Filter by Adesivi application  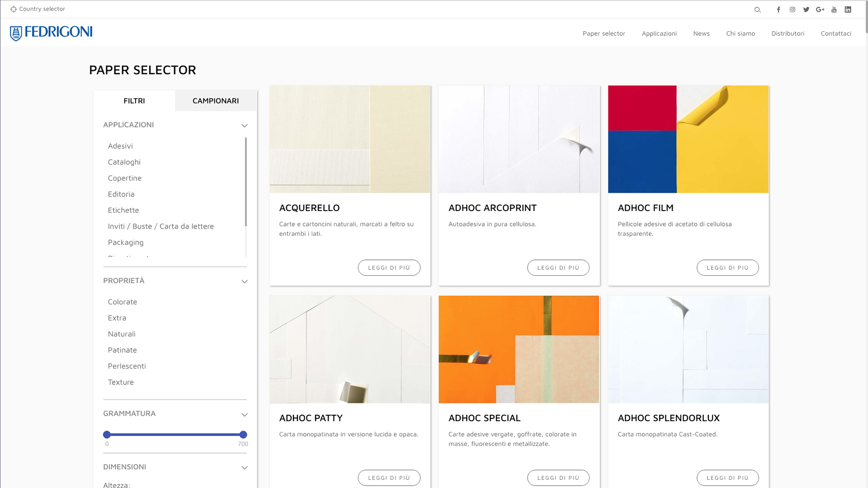click(x=120, y=146)
